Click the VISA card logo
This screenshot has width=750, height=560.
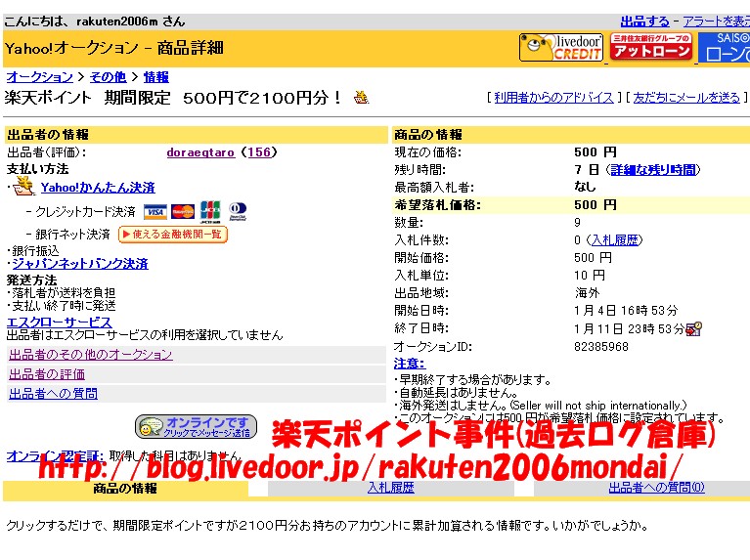[x=154, y=211]
